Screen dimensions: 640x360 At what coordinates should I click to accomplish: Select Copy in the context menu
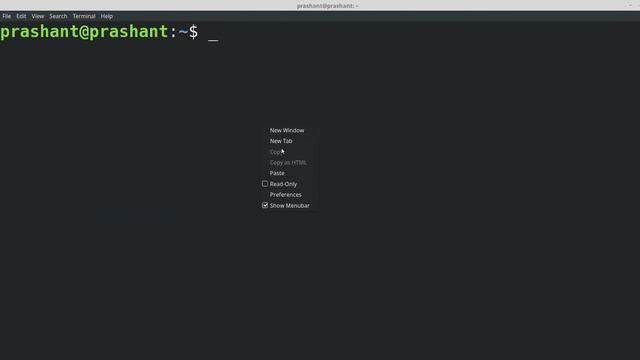pyautogui.click(x=276, y=152)
